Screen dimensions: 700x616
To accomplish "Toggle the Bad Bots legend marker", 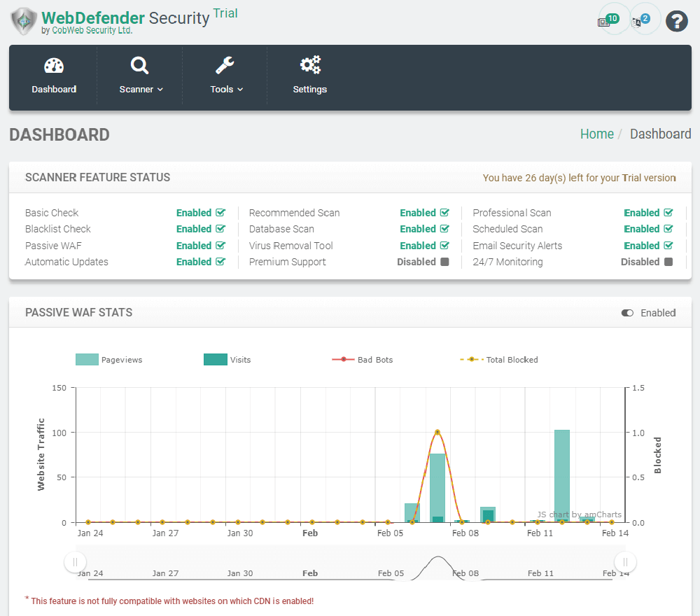I will pyautogui.click(x=343, y=359).
